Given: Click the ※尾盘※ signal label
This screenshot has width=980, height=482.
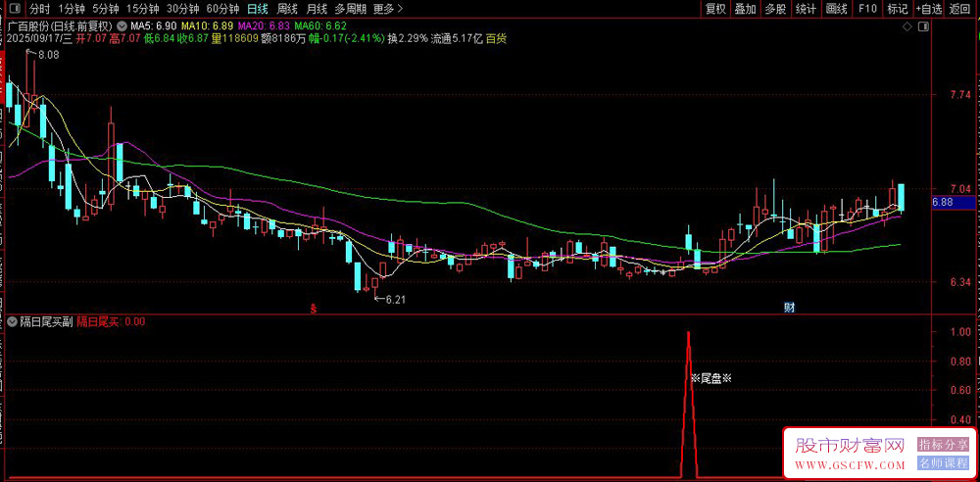Looking at the screenshot, I should (x=710, y=378).
